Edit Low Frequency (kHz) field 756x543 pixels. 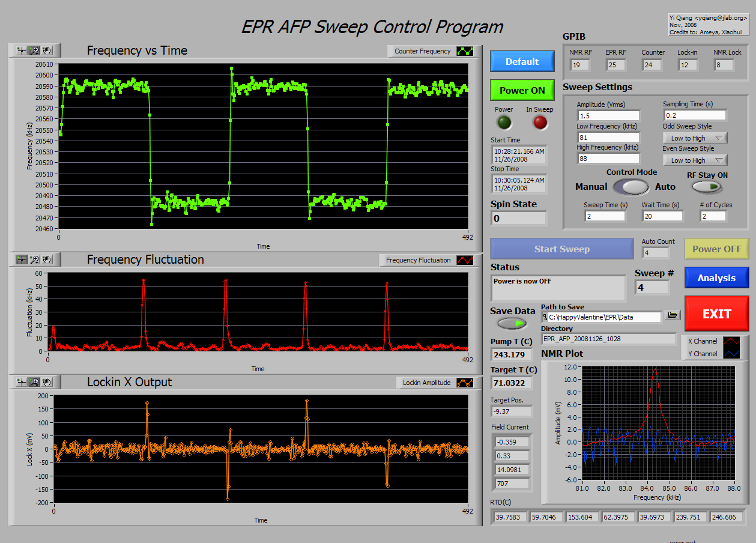[608, 137]
